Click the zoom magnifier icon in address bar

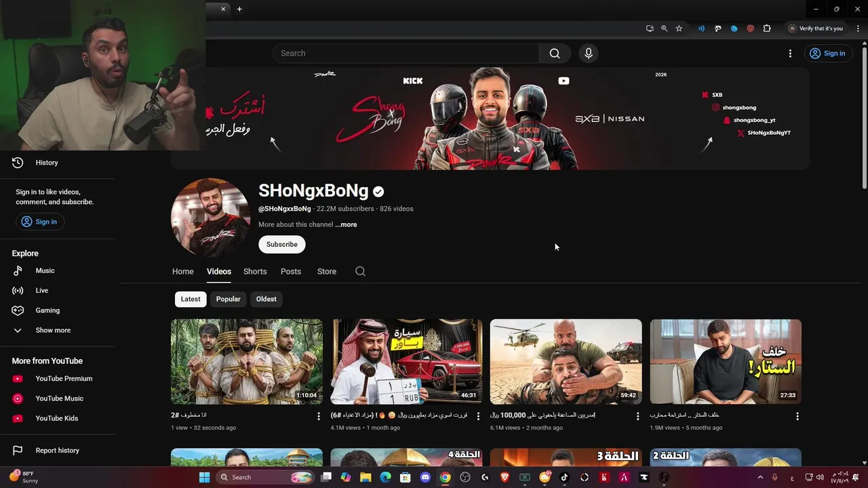664,28
